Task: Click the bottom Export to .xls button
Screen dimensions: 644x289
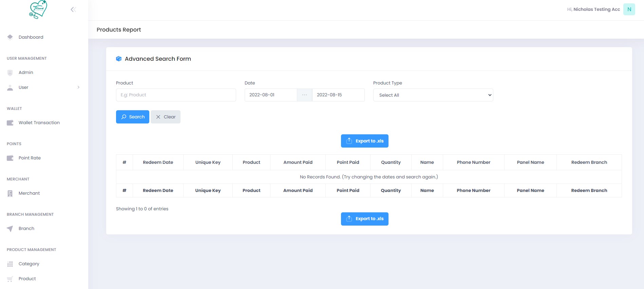Action: [x=364, y=219]
